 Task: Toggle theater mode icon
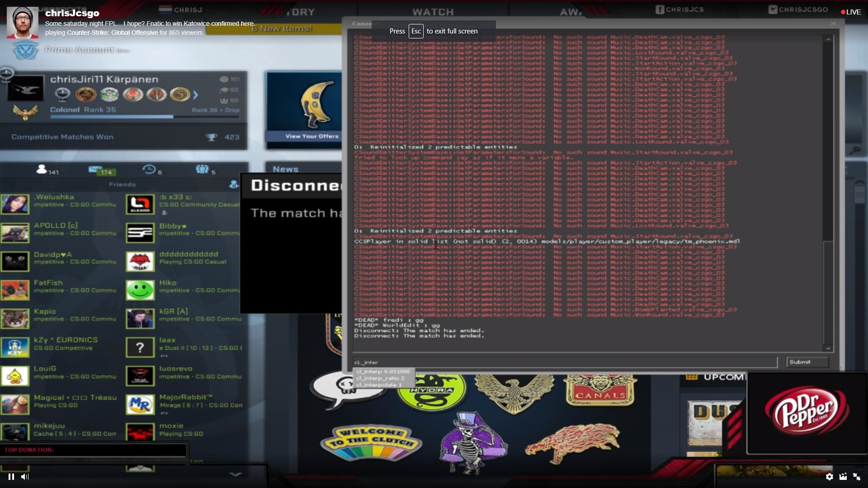pos(843,476)
